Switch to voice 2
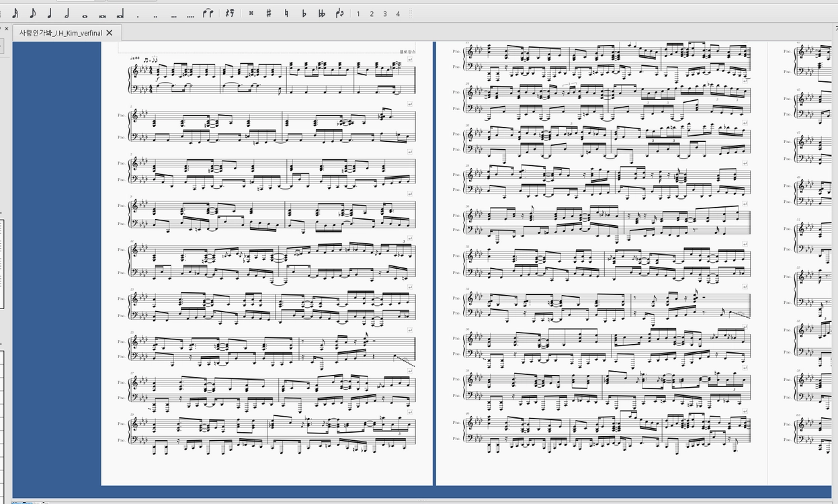Image resolution: width=838 pixels, height=504 pixels. pyautogui.click(x=372, y=13)
